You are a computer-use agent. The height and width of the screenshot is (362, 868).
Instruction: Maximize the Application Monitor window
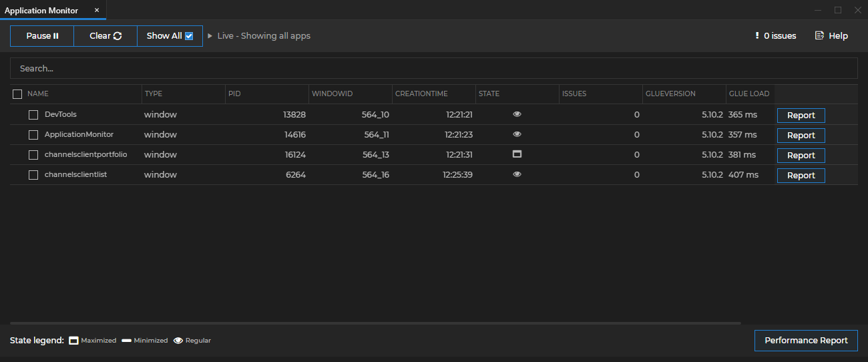tap(838, 10)
